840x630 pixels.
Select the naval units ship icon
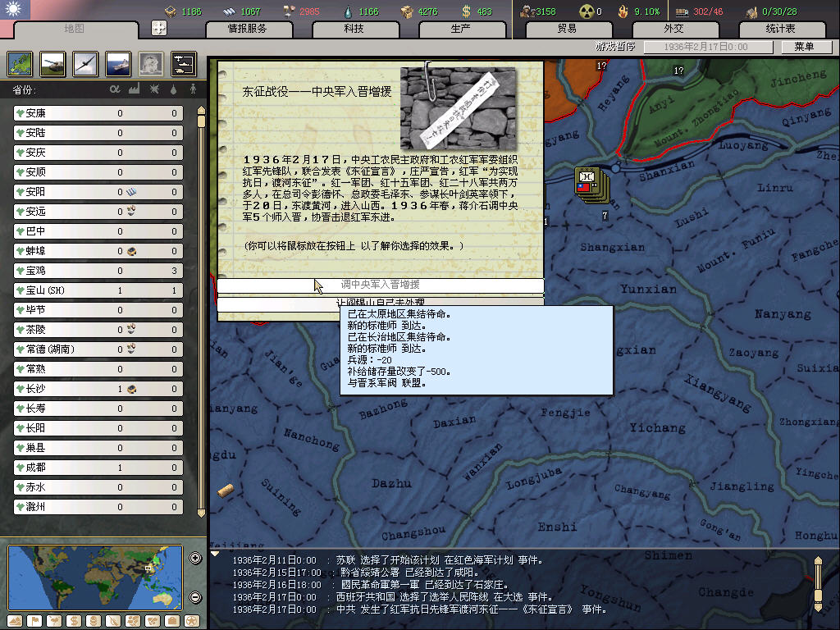(x=117, y=63)
